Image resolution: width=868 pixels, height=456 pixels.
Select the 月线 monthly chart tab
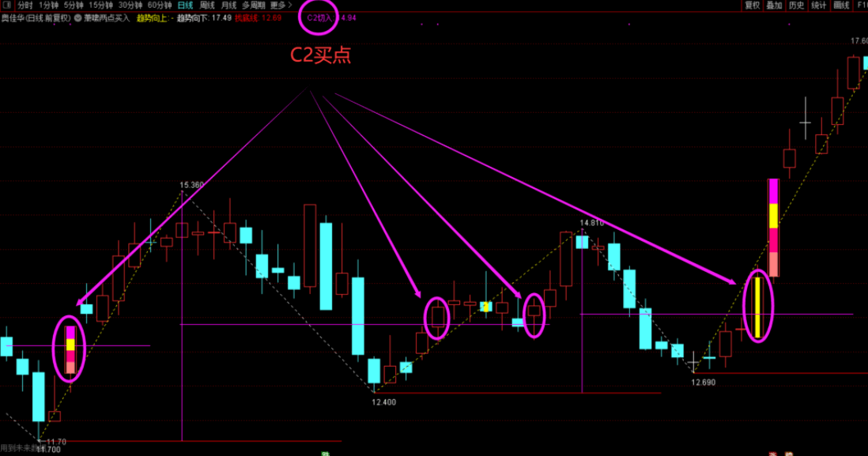pyautogui.click(x=228, y=6)
